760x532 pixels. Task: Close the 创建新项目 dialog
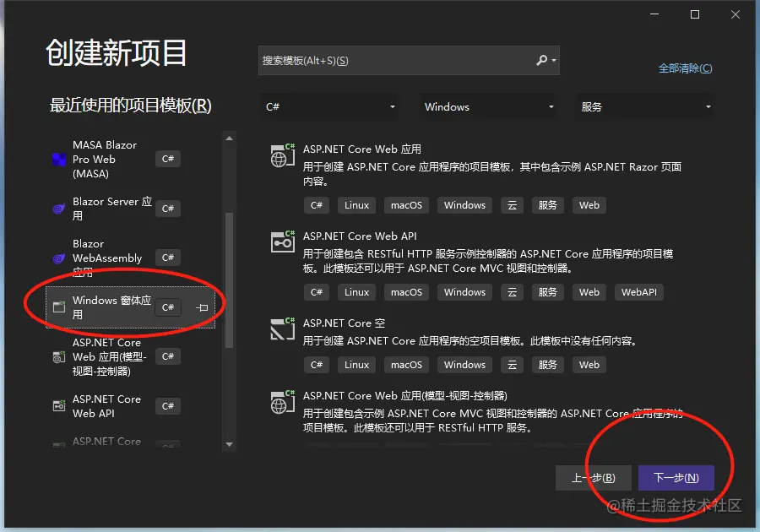(x=736, y=14)
